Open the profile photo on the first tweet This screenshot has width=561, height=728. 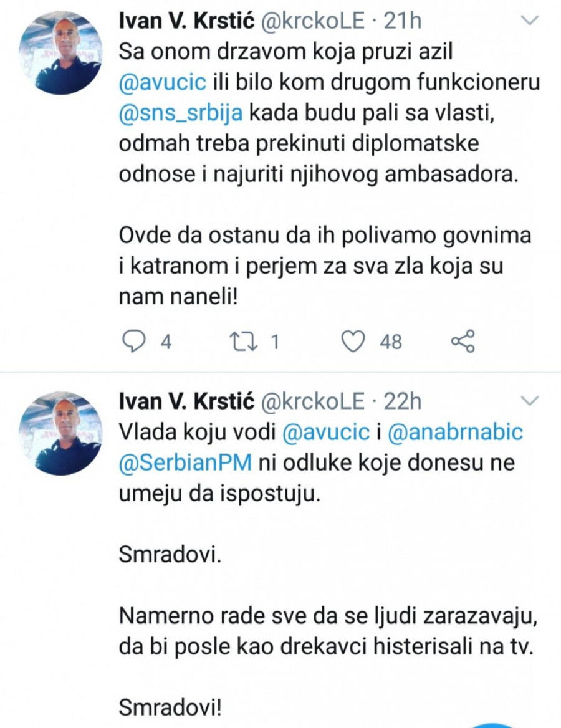pos(61,53)
